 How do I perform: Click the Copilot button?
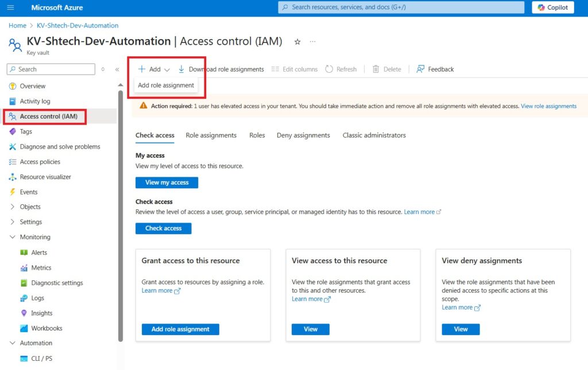(553, 7)
